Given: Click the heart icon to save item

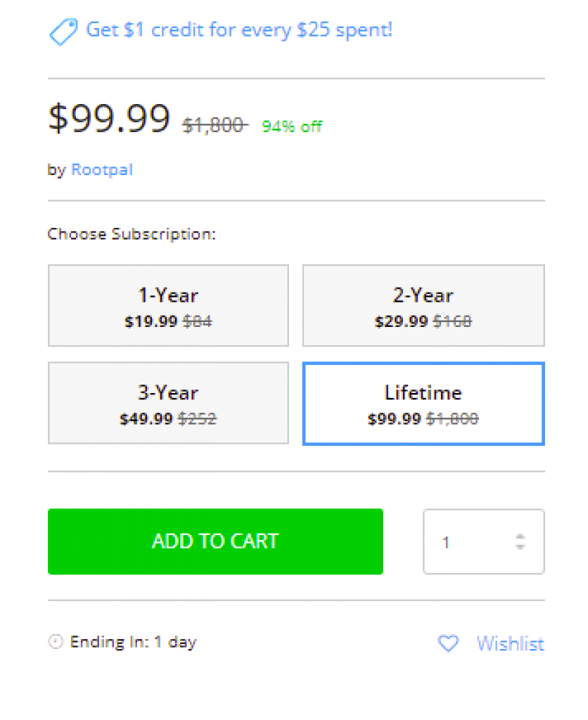Looking at the screenshot, I should pos(448,643).
